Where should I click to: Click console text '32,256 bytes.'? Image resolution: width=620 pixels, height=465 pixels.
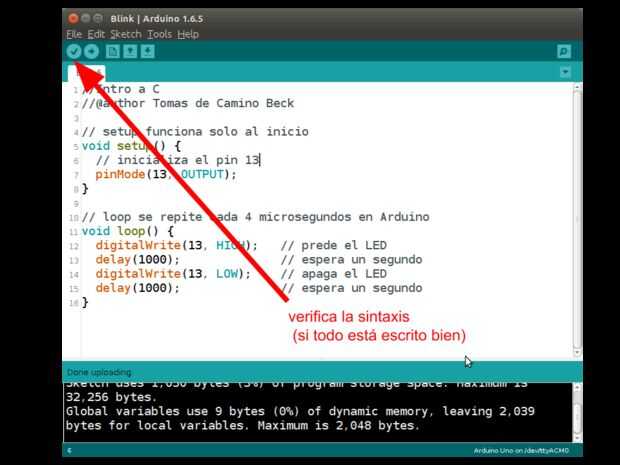click(x=112, y=397)
